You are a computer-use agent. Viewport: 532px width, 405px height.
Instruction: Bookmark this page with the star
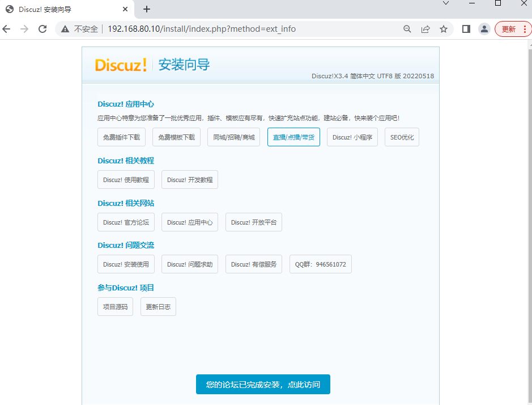pyautogui.click(x=444, y=29)
